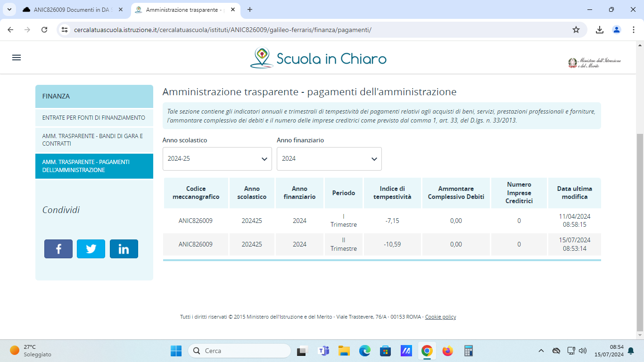Image resolution: width=644 pixels, height=362 pixels.
Task: Share the page on Facebook
Action: coord(58,249)
